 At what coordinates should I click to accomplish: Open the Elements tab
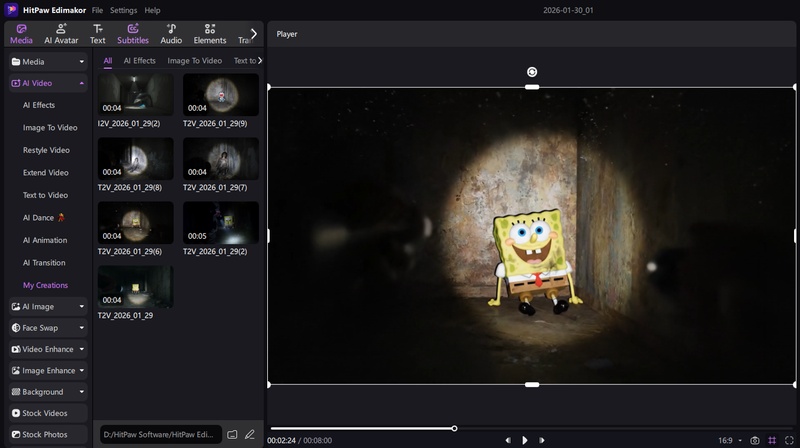[210, 34]
